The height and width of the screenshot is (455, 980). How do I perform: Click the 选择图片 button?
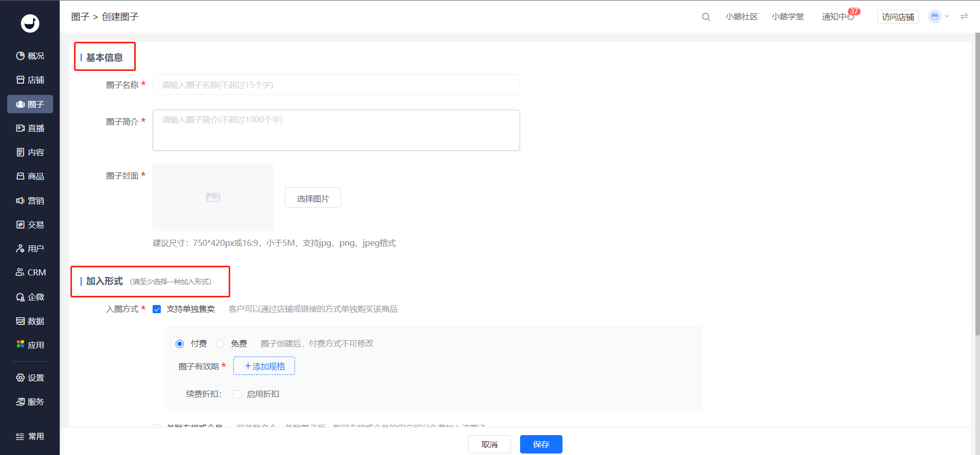click(x=312, y=198)
